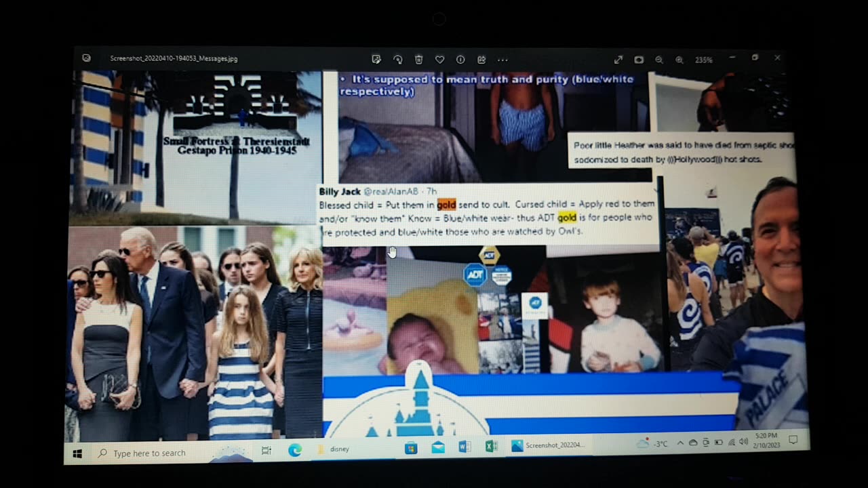
Task: Zoom in using the plus magnifier
Action: click(x=679, y=60)
